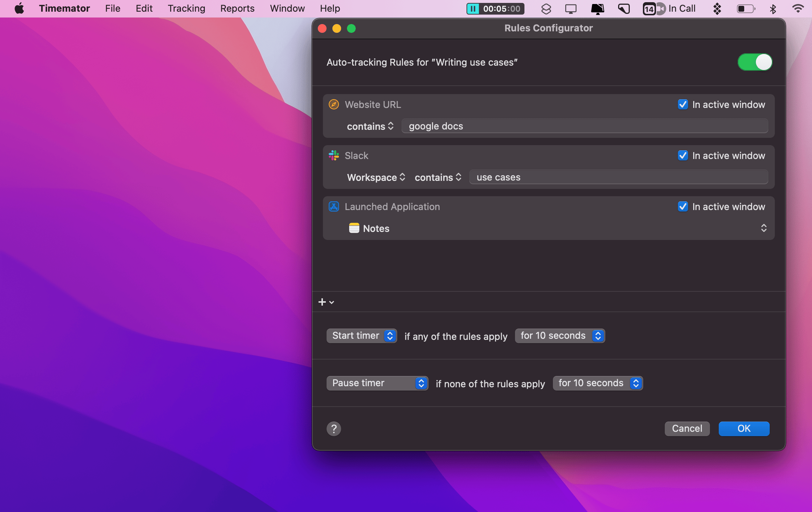The width and height of the screenshot is (812, 512).
Task: Uncheck In active window for Launched Application
Action: click(x=683, y=206)
